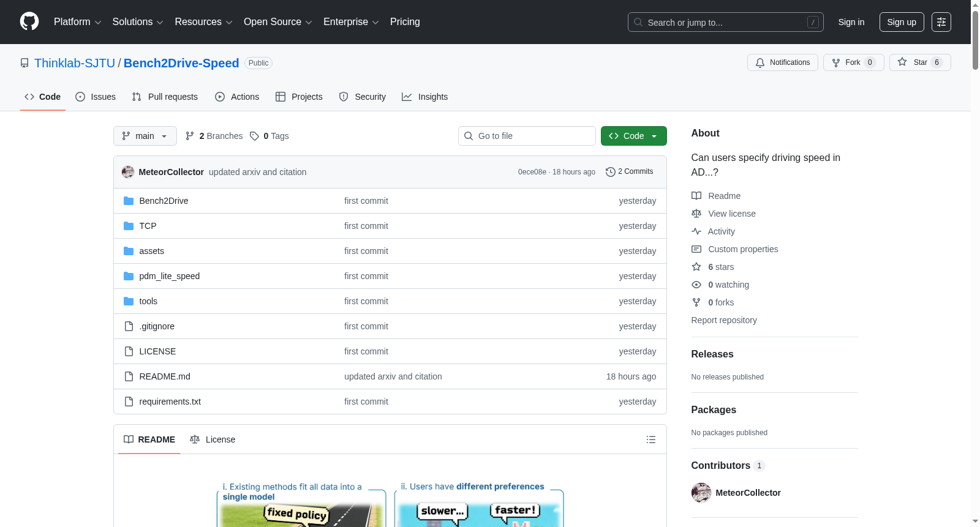
Task: View the 0 forks link
Action: (713, 302)
